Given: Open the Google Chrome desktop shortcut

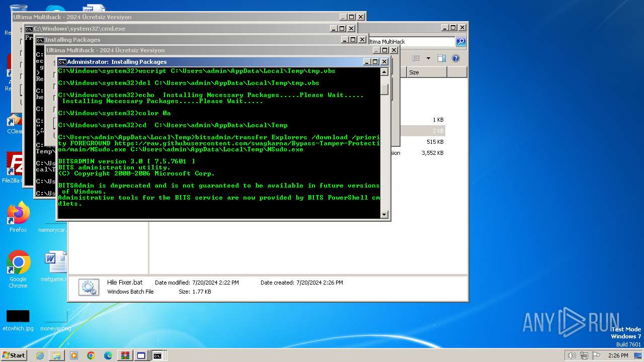Looking at the screenshot, I should (18, 269).
